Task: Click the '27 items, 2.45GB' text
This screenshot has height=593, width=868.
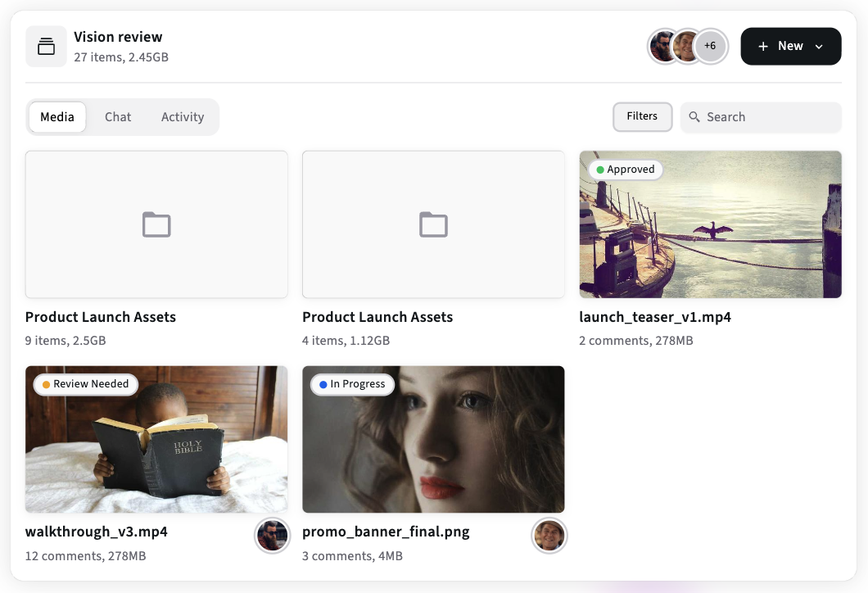Action: click(121, 57)
